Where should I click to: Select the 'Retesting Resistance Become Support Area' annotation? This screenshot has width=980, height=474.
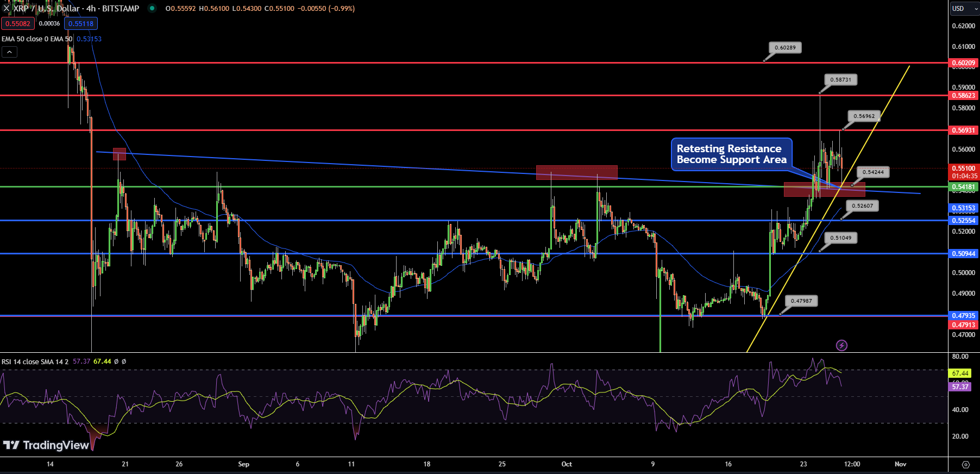pyautogui.click(x=731, y=154)
